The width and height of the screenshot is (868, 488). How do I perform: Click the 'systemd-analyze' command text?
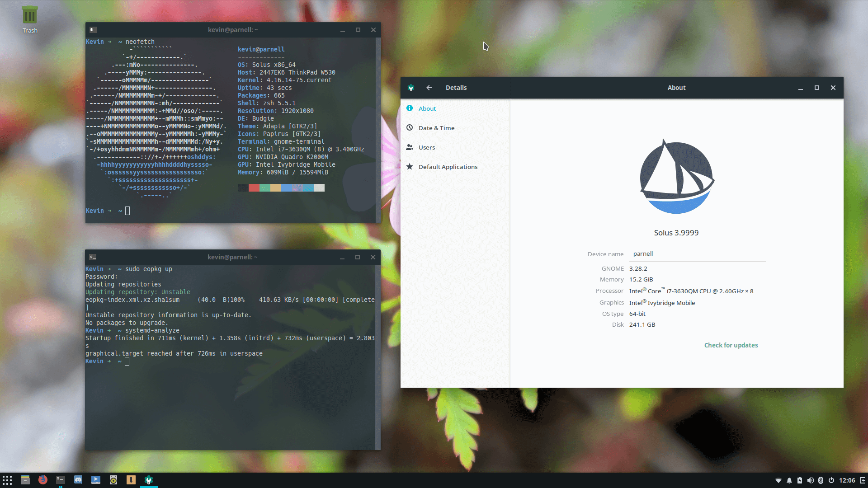pyautogui.click(x=152, y=330)
